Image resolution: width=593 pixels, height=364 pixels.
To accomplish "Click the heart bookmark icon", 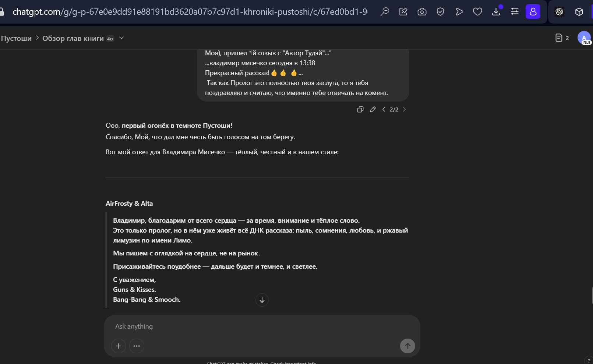I will click(477, 12).
